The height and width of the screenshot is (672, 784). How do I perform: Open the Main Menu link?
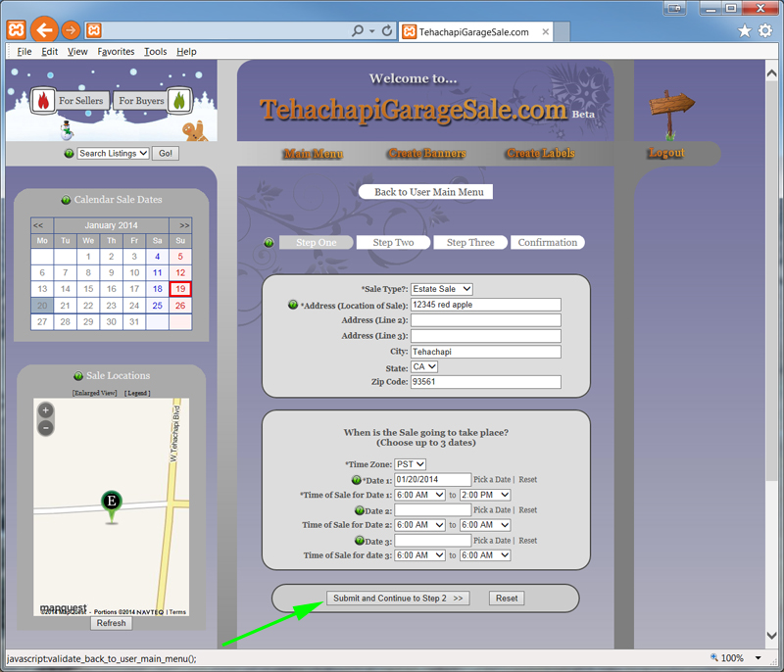[314, 154]
